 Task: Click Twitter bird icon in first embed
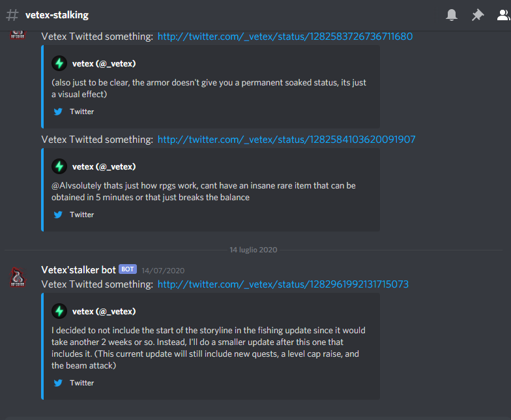point(58,112)
